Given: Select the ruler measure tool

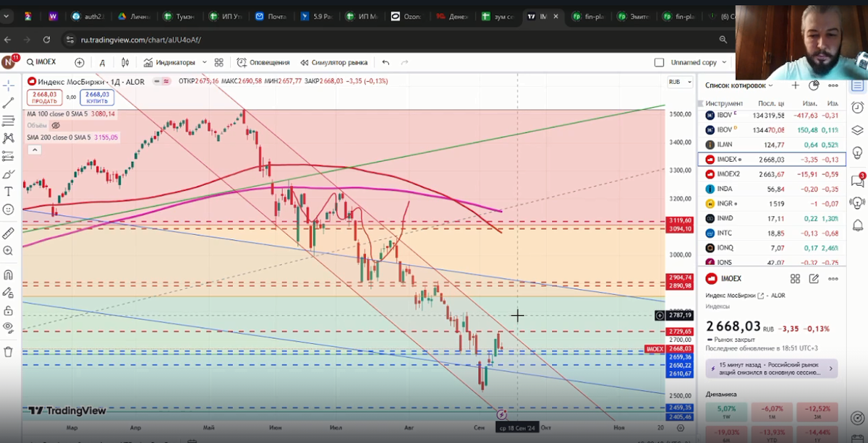Looking at the screenshot, I should 9,233.
